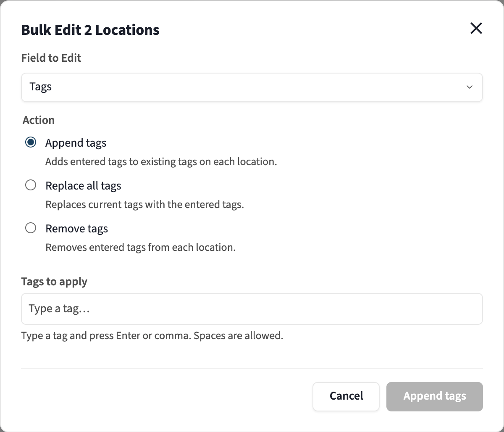Click the Cancel button

(x=346, y=396)
